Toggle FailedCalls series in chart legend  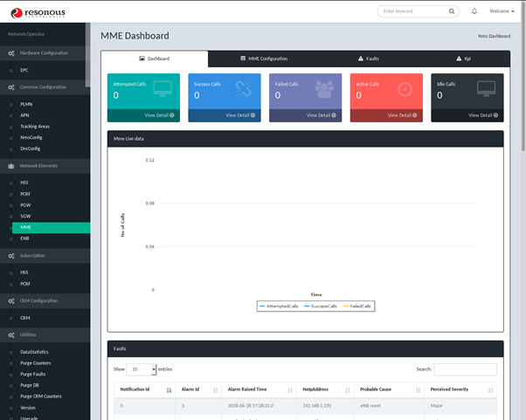click(356, 306)
